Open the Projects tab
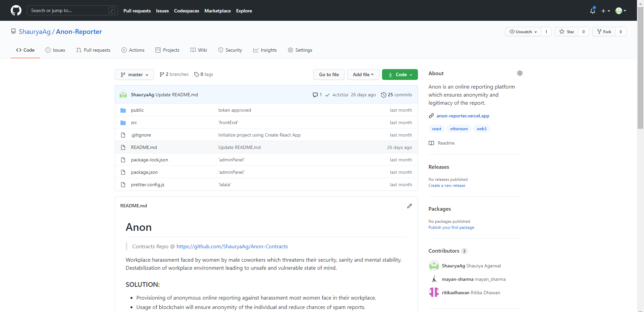Image resolution: width=644 pixels, height=312 pixels. pos(167,50)
